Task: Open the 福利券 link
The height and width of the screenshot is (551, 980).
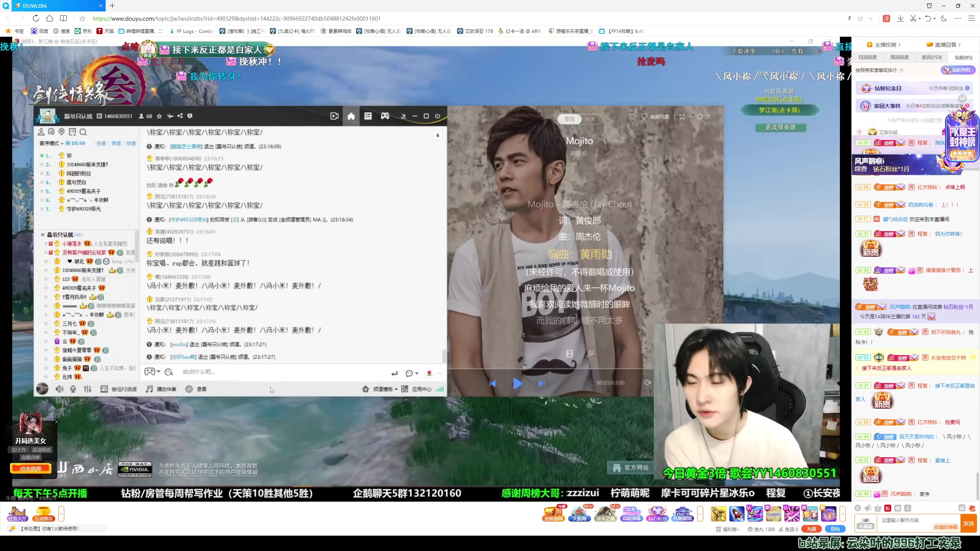Action: coord(727,529)
